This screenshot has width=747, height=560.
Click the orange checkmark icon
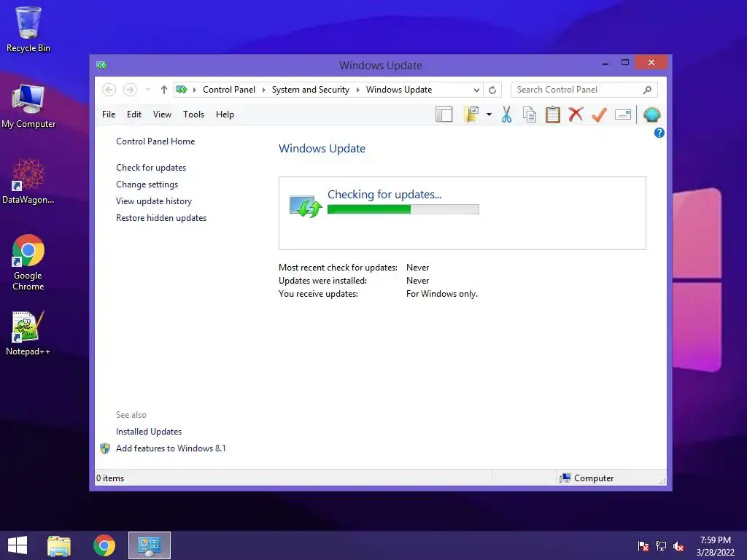click(599, 114)
